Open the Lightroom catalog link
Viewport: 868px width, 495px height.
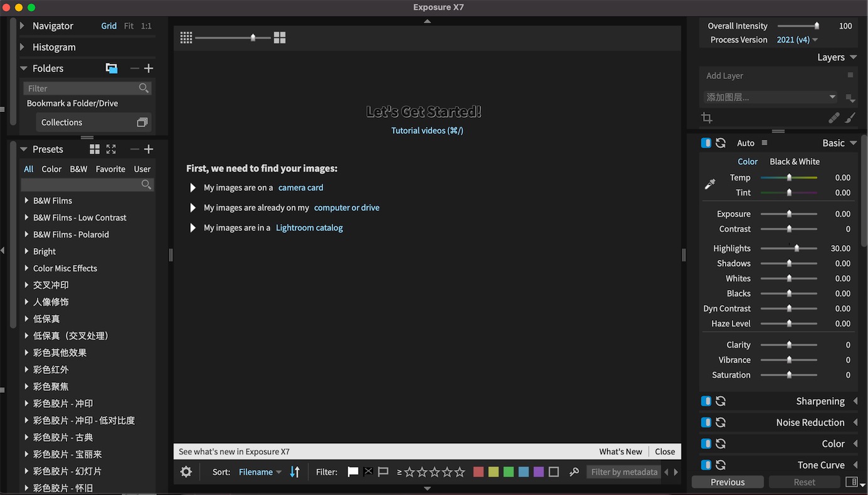click(x=309, y=227)
